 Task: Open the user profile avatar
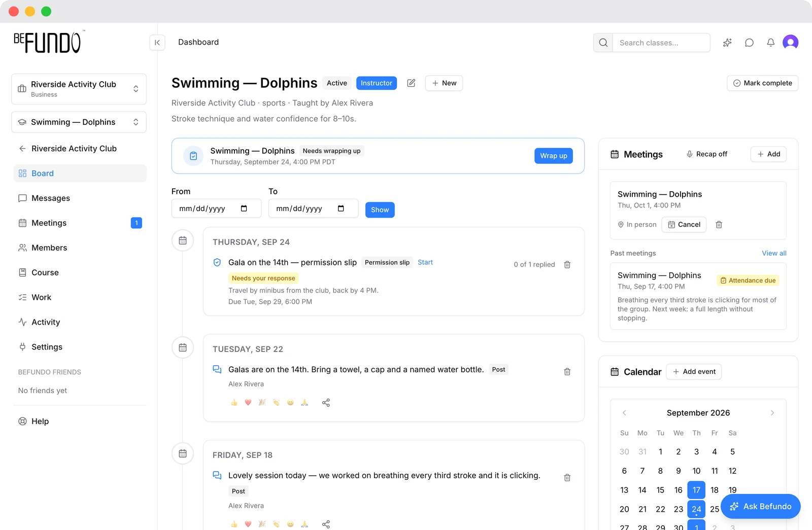point(790,43)
